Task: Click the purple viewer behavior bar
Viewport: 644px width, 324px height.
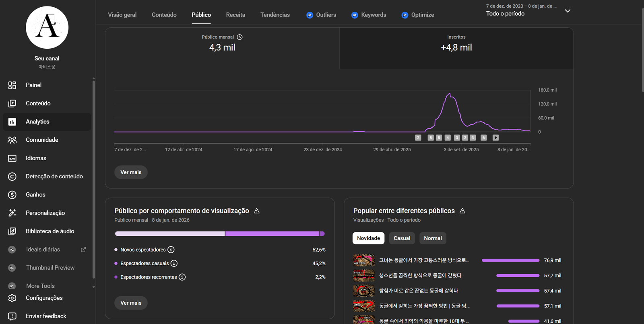Action: point(272,234)
